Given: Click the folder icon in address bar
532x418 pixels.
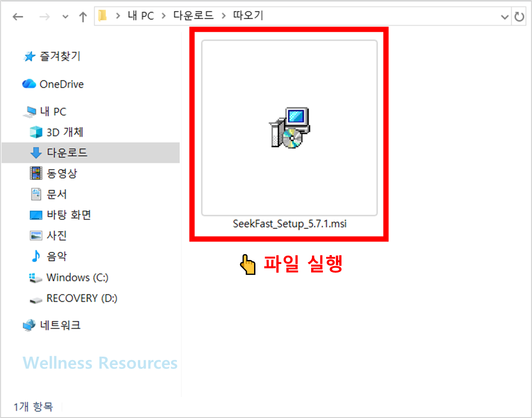Looking at the screenshot, I should point(103,16).
